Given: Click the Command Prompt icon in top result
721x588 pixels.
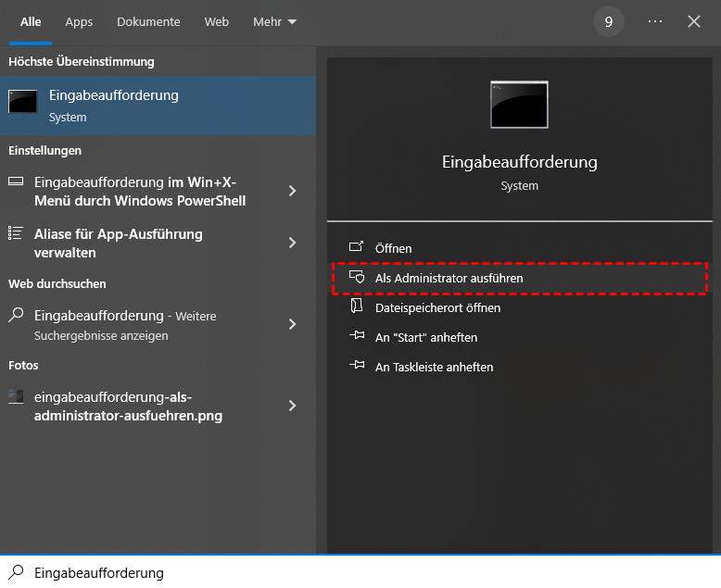Looking at the screenshot, I should (22, 102).
